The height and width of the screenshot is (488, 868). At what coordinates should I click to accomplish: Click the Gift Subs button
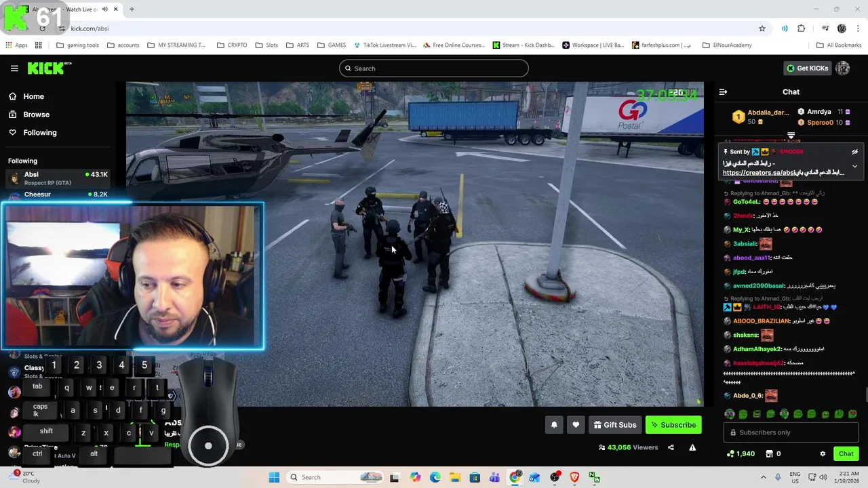coord(615,425)
